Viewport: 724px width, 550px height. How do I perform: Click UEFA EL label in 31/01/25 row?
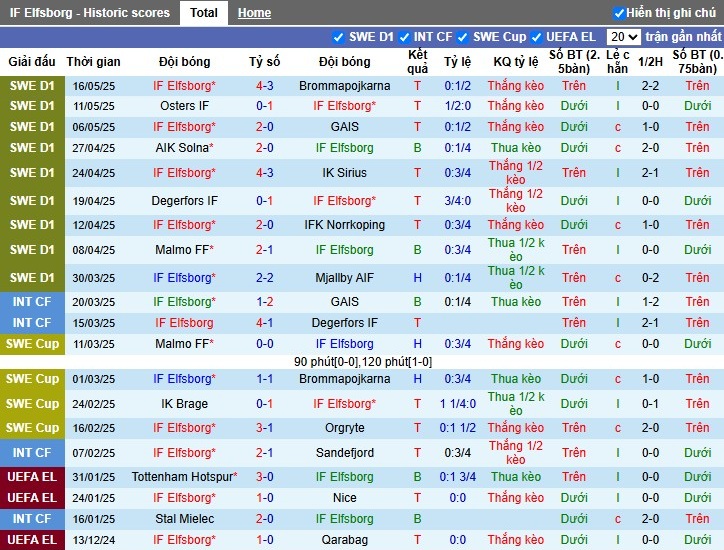coord(32,477)
